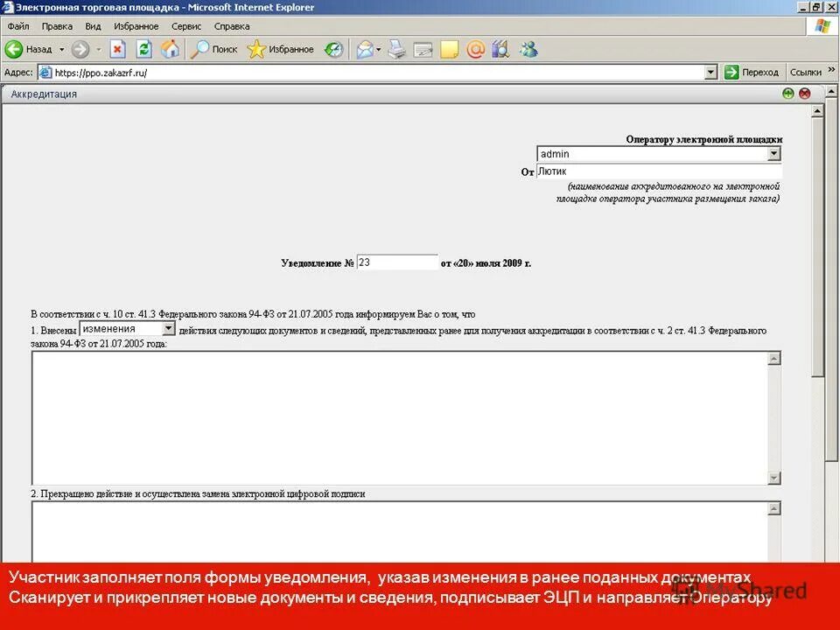
Task: Open the Правка menu
Action: point(57,26)
